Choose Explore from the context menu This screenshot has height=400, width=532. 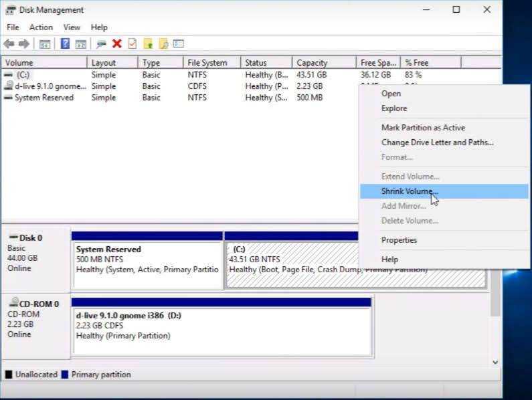tap(444, 108)
